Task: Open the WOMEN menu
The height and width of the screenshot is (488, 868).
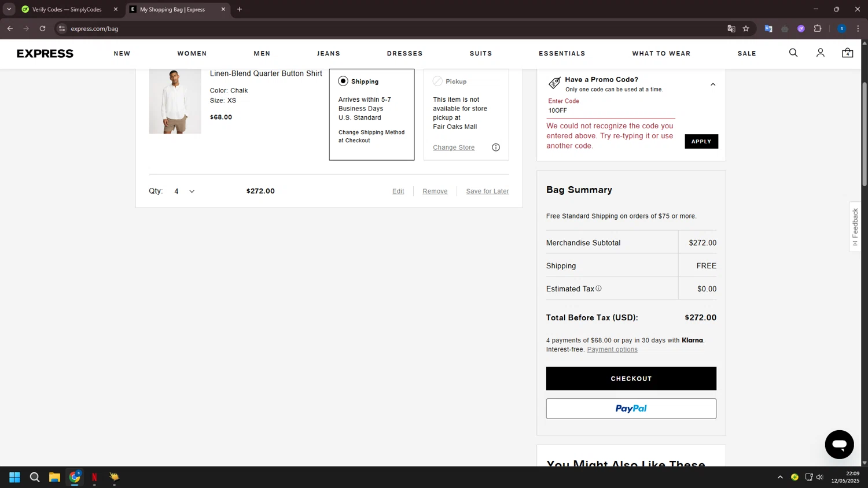Action: [192, 53]
